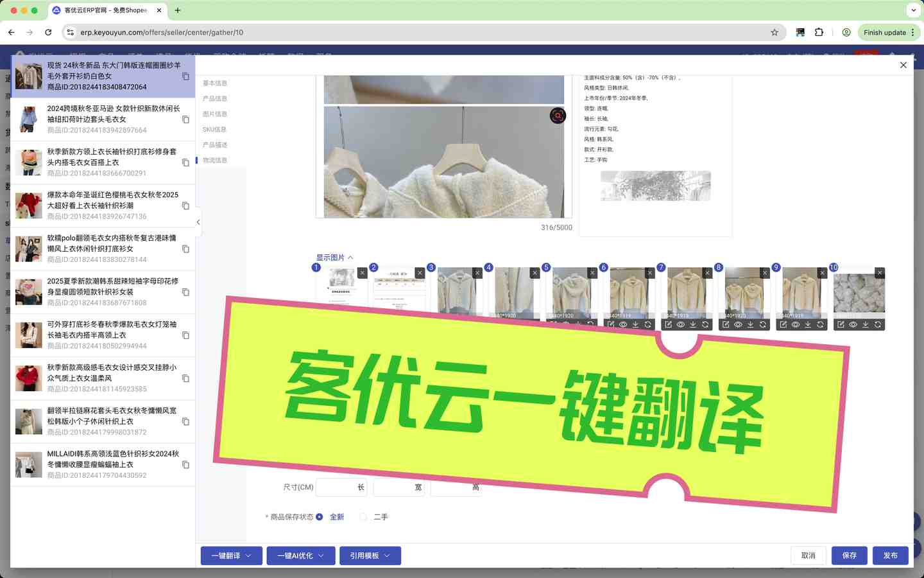Select the 二手 condition radio button
The width and height of the screenshot is (924, 578).
coord(364,517)
